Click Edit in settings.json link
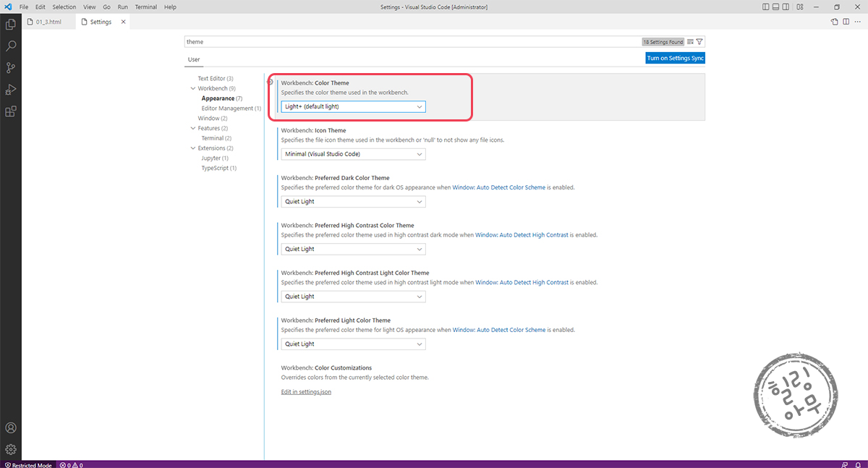The image size is (868, 468). coord(306,392)
